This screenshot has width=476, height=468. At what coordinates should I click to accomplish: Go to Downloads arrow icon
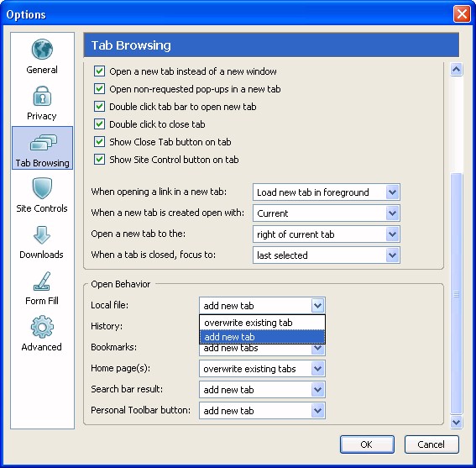(42, 235)
